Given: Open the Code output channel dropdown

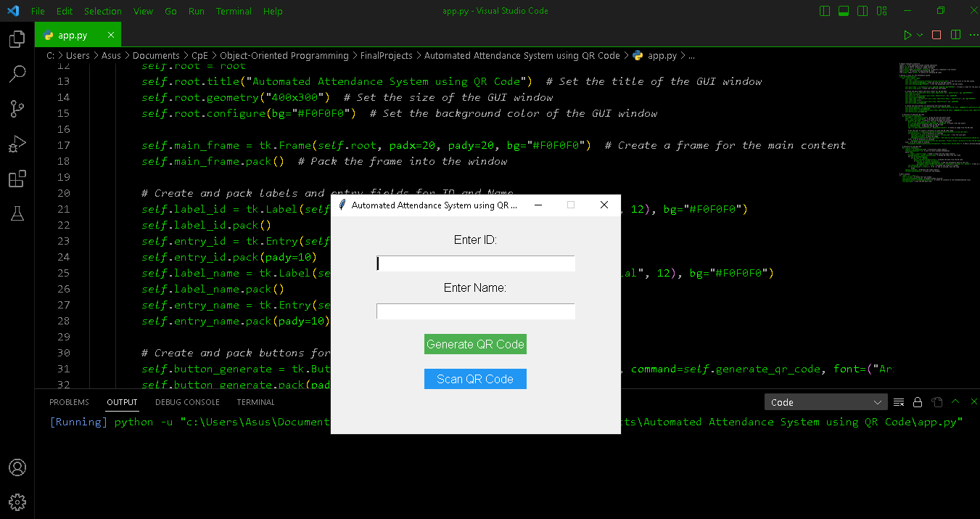Looking at the screenshot, I should tap(825, 401).
